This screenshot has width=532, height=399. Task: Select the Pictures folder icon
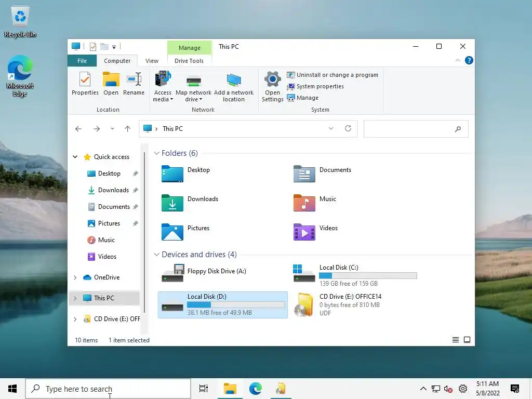point(172,232)
